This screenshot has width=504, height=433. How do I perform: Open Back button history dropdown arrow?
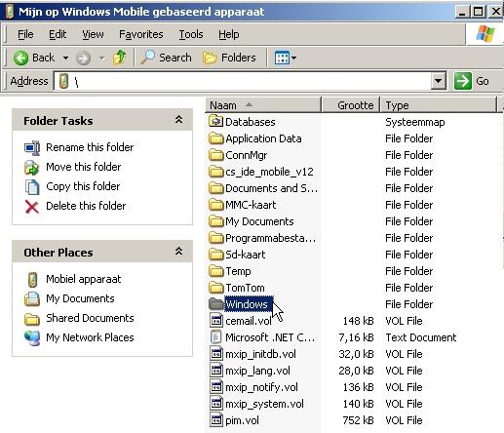[65, 59]
